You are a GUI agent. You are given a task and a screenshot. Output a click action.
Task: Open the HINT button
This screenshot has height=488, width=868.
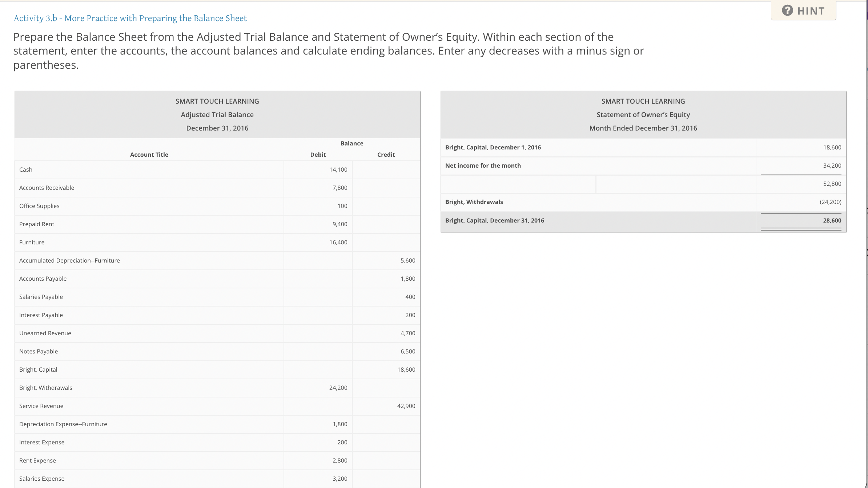(803, 11)
